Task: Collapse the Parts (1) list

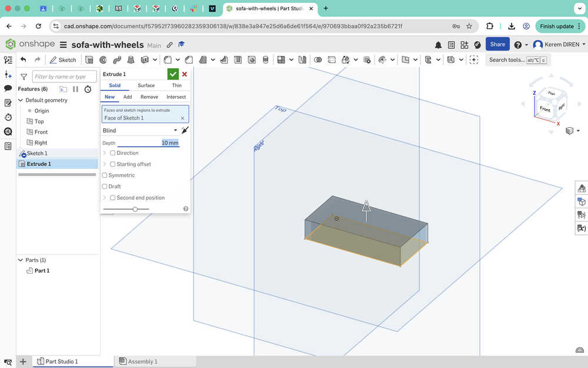Action: [x=21, y=260]
